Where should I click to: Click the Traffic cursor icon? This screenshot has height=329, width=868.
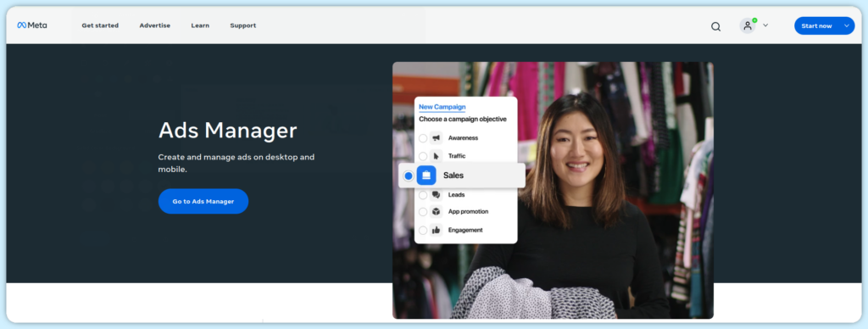437,156
